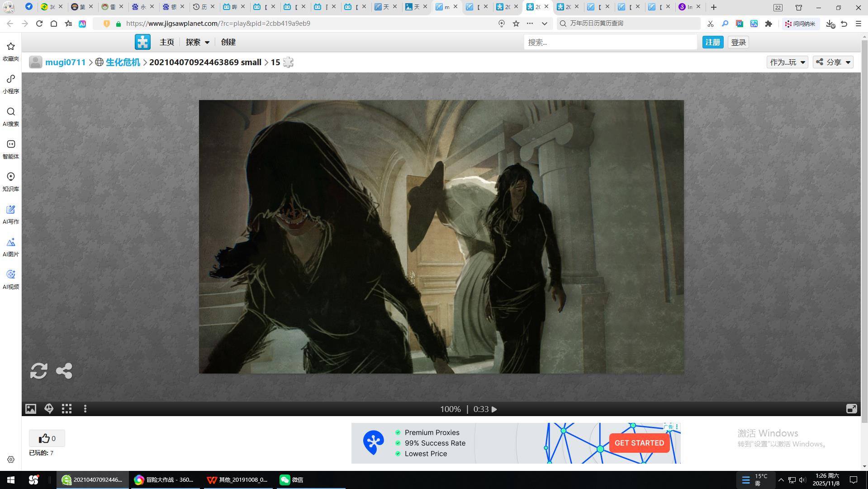Arrange pieces with the grid icon
This screenshot has height=489, width=868.
pyautogui.click(x=67, y=409)
